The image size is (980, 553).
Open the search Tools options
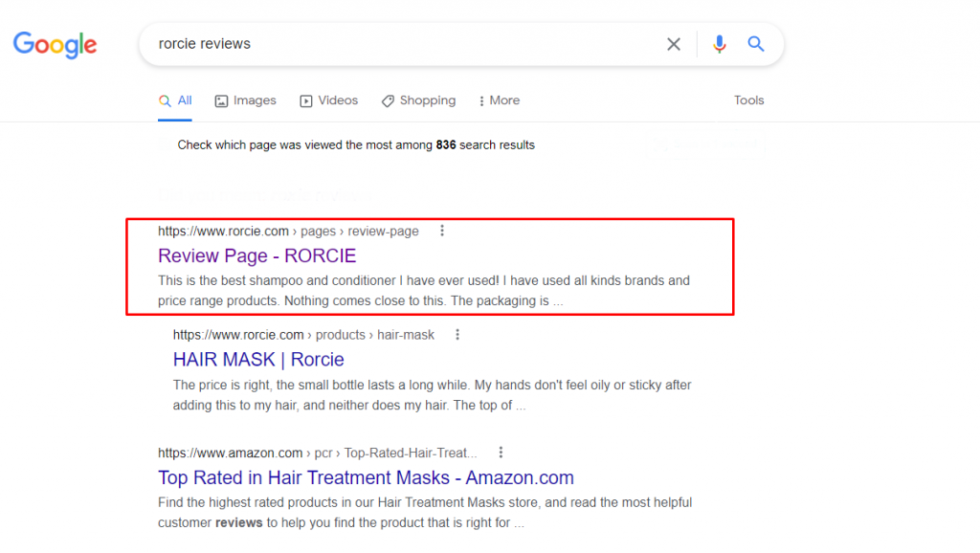pyautogui.click(x=748, y=100)
